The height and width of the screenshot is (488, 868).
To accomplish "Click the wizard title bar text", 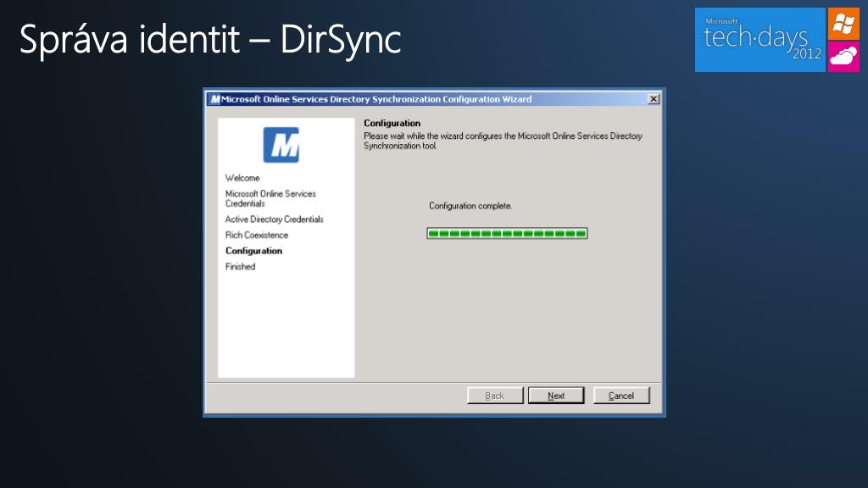I will 376,99.
